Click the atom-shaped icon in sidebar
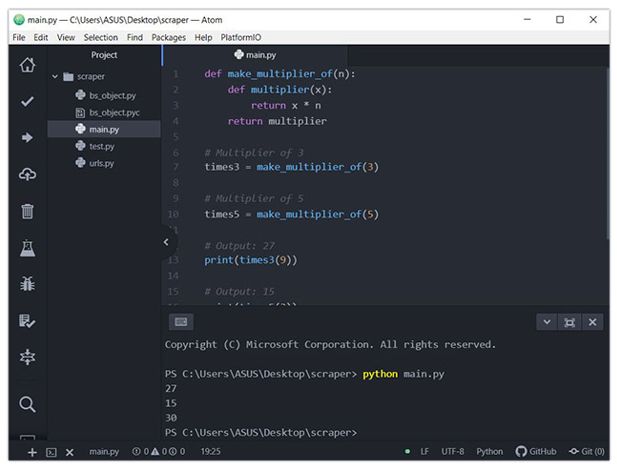This screenshot has height=475, width=617. point(28,357)
